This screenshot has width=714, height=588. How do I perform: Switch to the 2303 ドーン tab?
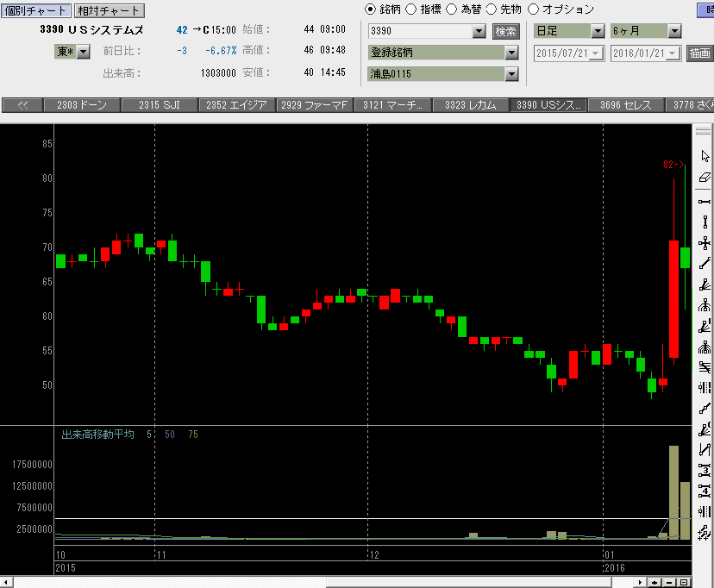pos(82,105)
